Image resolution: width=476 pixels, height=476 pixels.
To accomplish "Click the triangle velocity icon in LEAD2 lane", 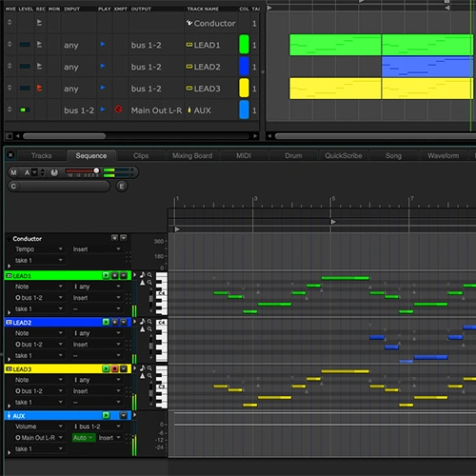I will pos(143,329).
